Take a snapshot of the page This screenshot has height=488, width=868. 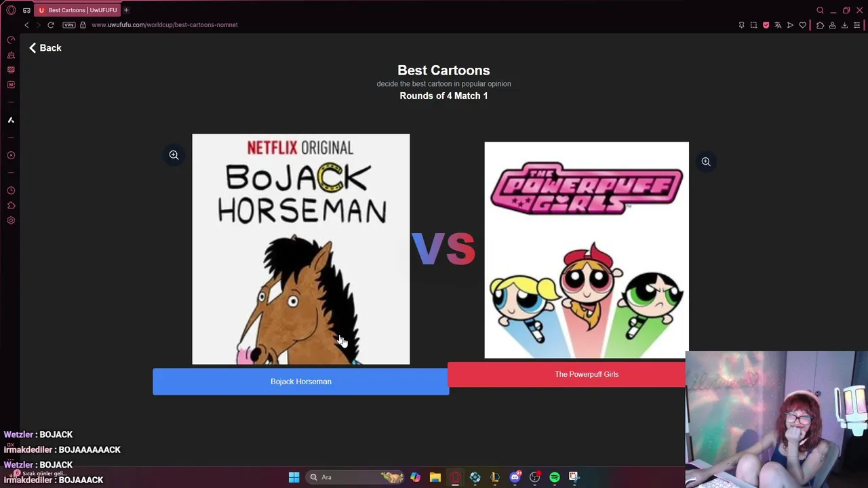coord(753,25)
